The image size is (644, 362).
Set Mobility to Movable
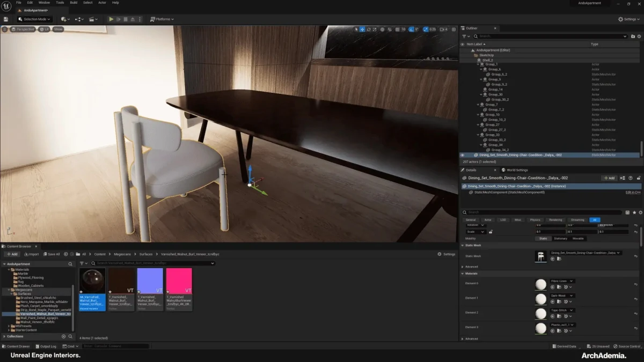578,239
